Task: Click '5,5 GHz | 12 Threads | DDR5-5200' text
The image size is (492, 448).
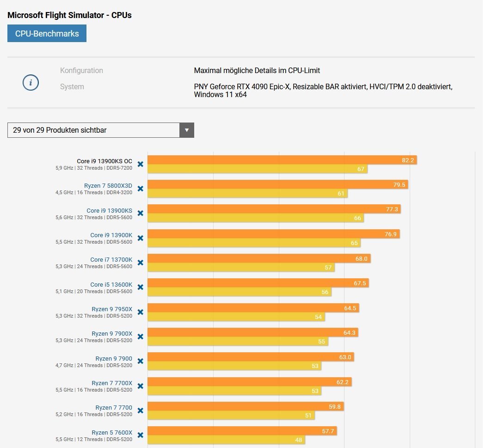Action: pyautogui.click(x=94, y=440)
